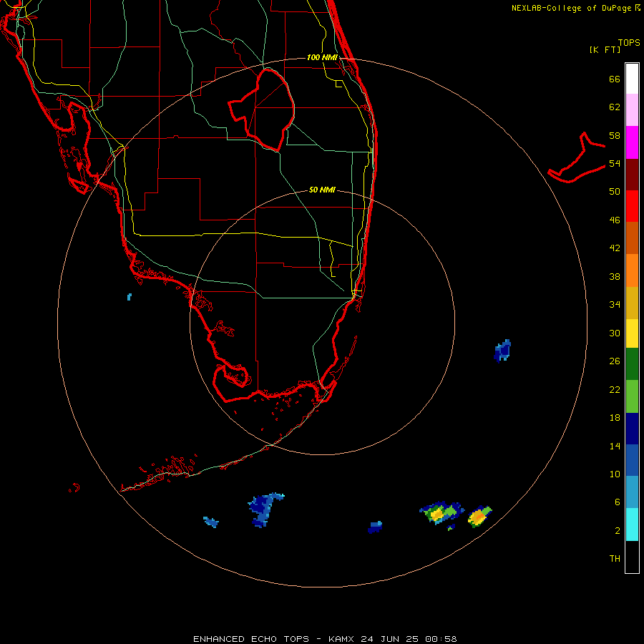Screen dimensions: 644x644
Task: Select the dark red (maroon) legend band
Action: (x=632, y=174)
